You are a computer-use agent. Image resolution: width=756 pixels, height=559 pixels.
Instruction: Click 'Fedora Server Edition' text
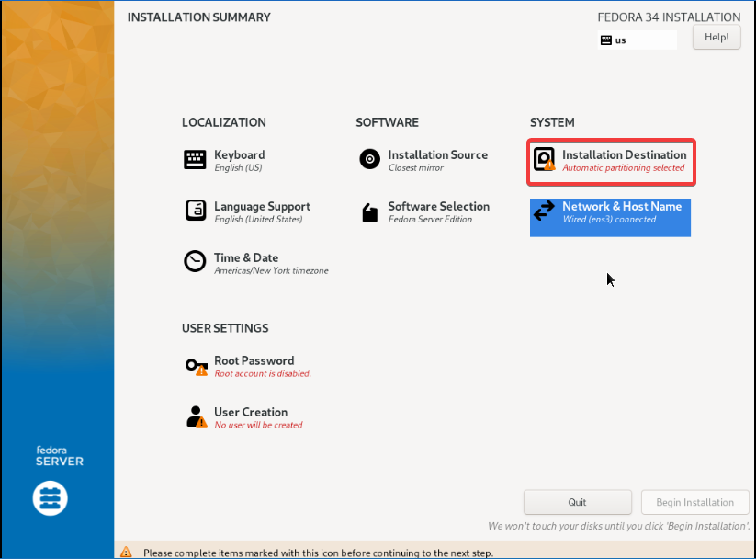click(x=430, y=219)
